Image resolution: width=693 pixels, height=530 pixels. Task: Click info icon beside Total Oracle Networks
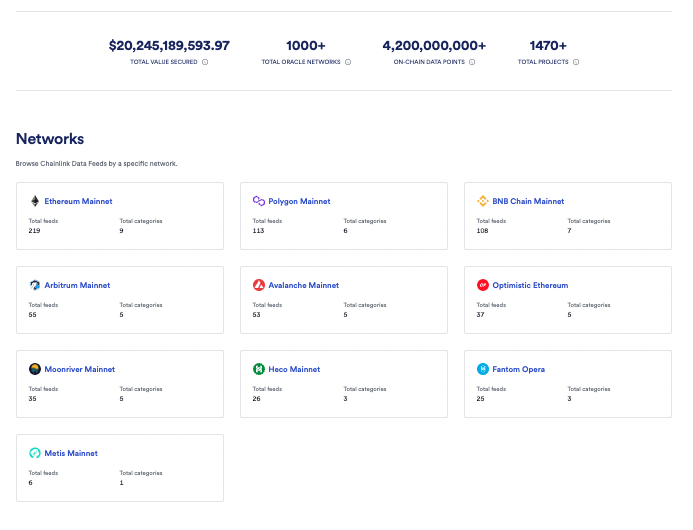[x=347, y=62]
